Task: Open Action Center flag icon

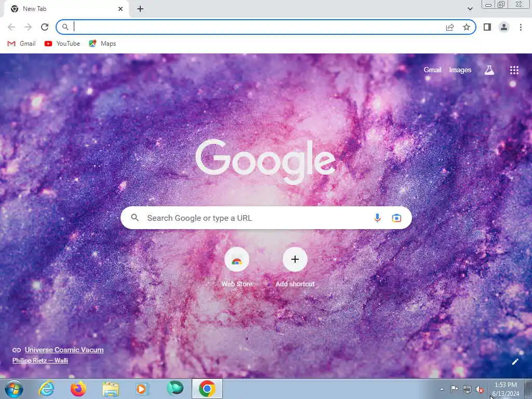Action: click(x=454, y=389)
